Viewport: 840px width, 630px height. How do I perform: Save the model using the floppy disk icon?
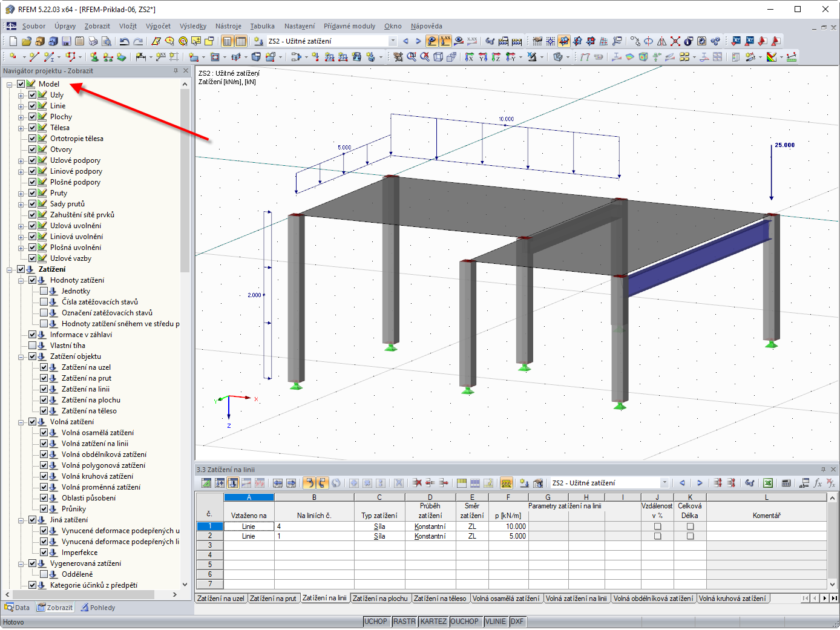pos(67,41)
